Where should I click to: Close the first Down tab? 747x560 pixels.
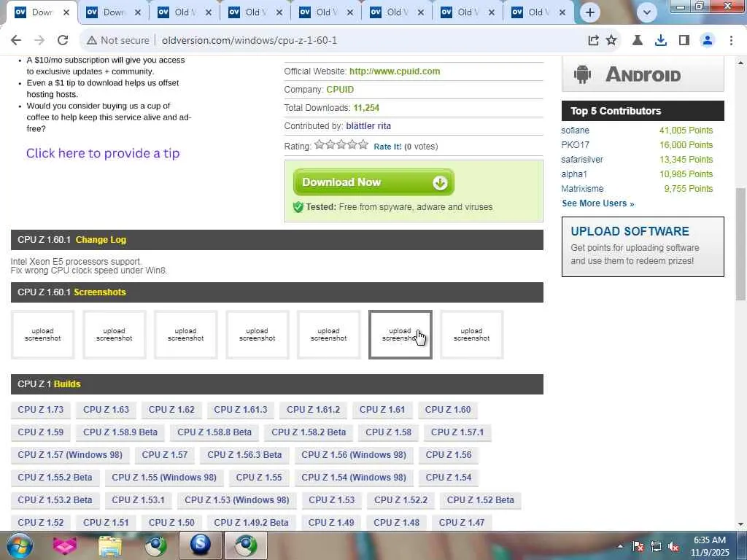(66, 13)
